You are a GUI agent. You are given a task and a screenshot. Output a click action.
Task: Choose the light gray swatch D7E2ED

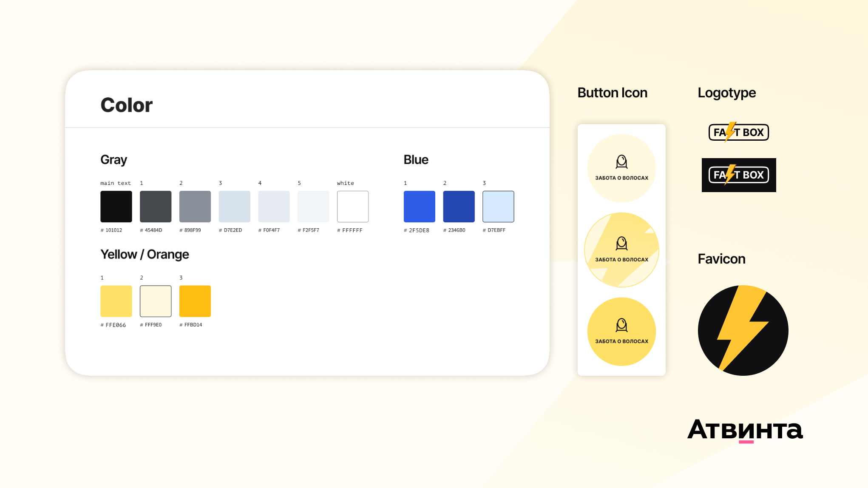[235, 207]
